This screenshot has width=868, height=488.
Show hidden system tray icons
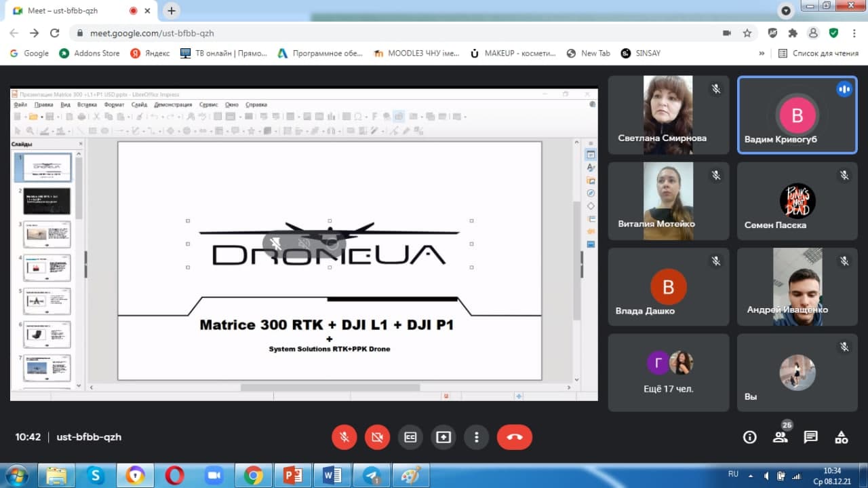pos(750,474)
